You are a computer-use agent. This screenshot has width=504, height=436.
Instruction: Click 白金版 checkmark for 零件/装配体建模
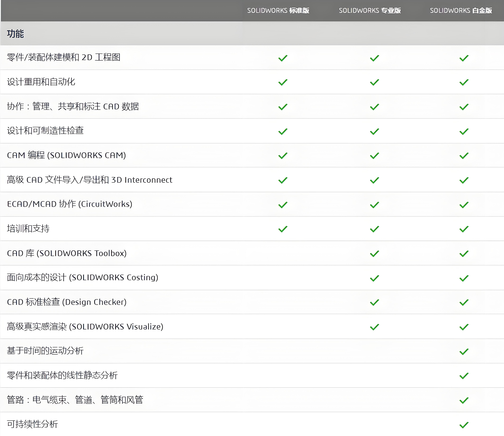point(464,58)
